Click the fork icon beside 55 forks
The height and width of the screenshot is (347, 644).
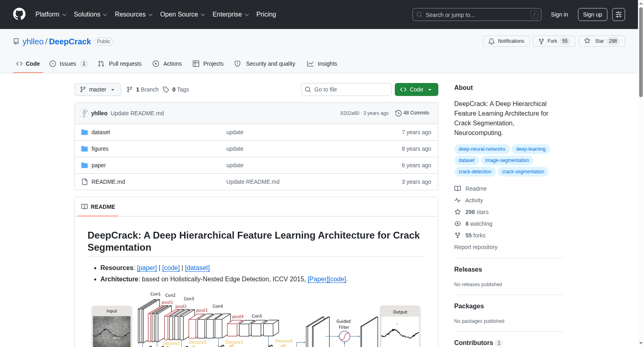[x=458, y=235]
